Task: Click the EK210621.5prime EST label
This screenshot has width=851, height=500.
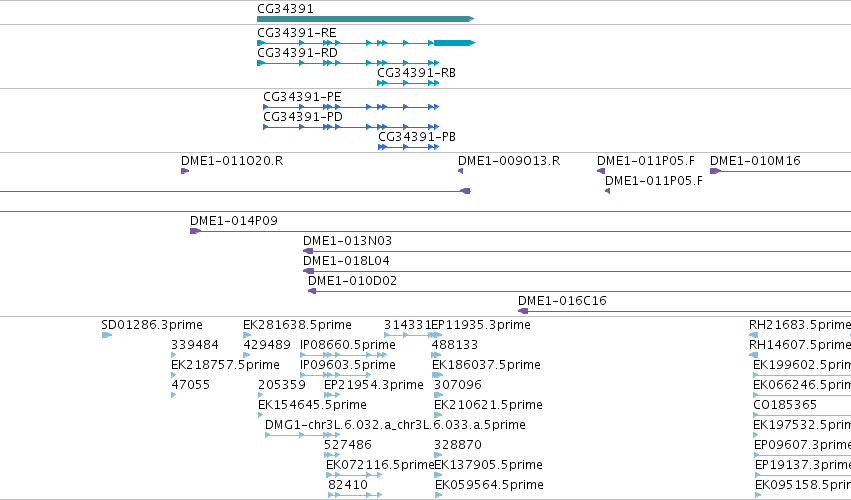Action: tap(488, 406)
